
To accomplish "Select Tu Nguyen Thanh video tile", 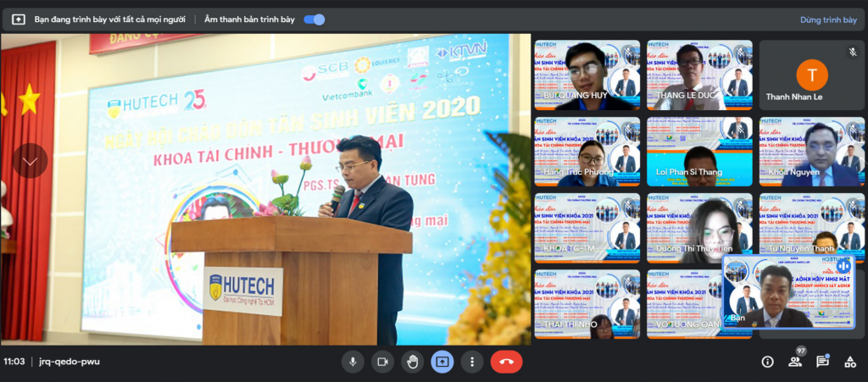I will point(811,224).
